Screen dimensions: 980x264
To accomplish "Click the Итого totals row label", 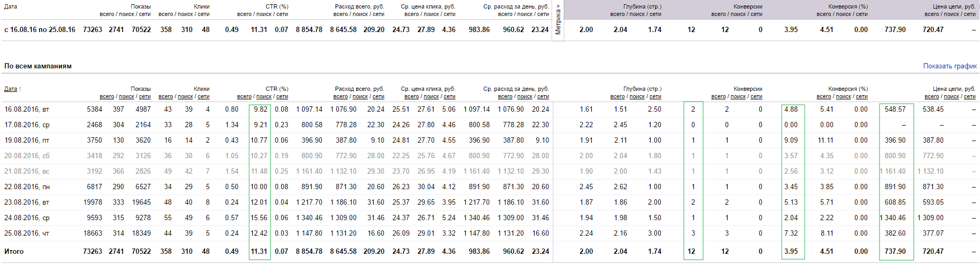I will tap(14, 251).
